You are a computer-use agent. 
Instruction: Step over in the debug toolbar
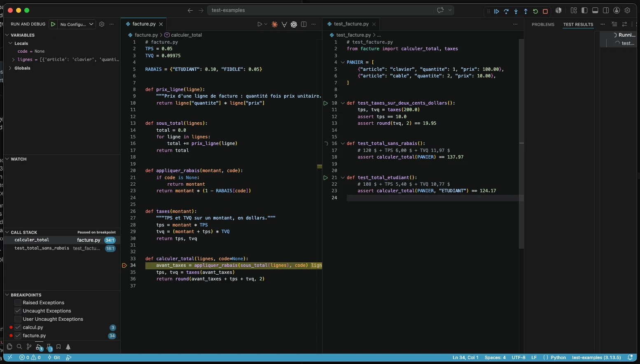click(x=506, y=12)
